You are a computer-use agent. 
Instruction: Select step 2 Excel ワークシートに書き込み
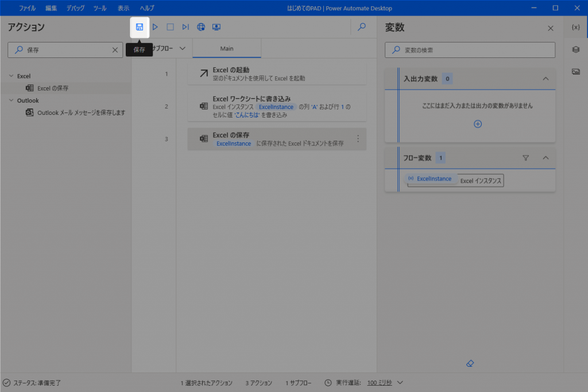[277, 106]
